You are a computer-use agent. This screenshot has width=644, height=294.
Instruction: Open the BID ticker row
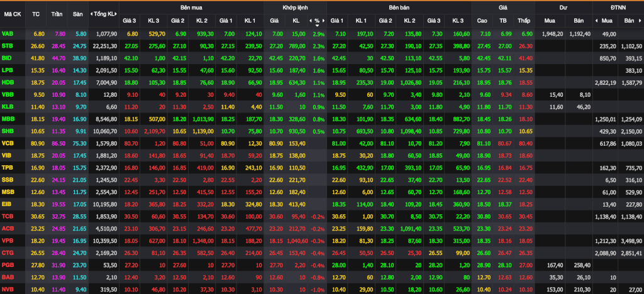6,58
